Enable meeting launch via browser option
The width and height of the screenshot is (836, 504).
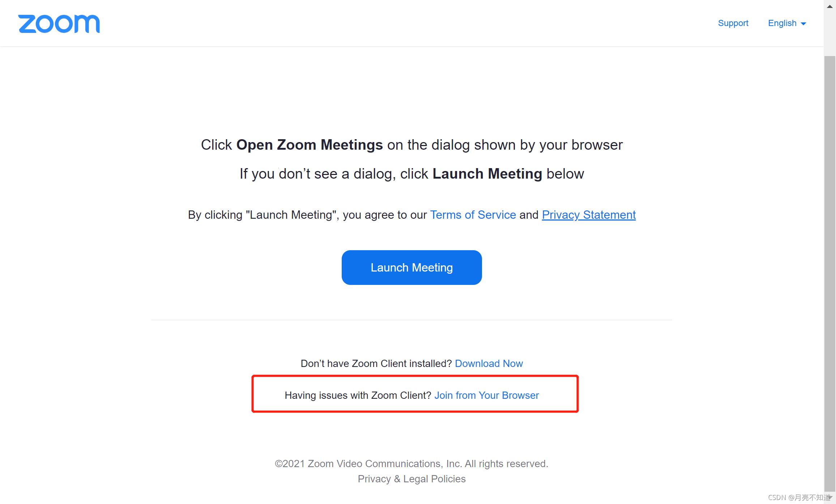(487, 395)
